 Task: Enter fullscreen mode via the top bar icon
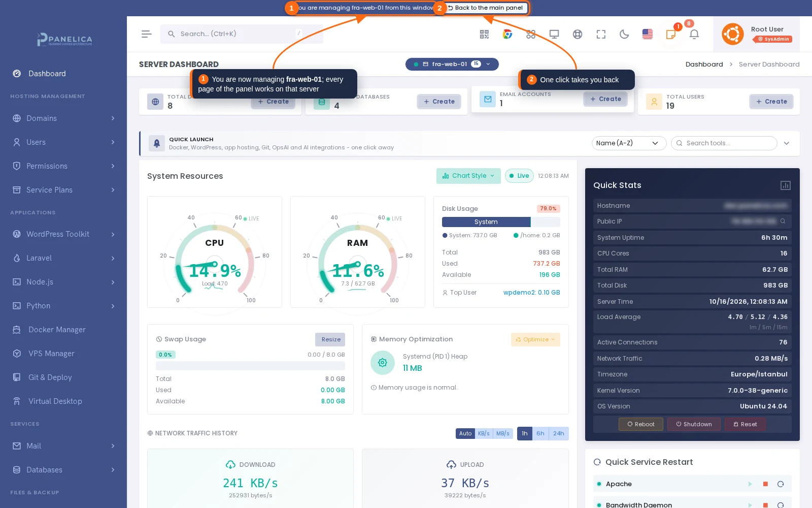click(601, 34)
